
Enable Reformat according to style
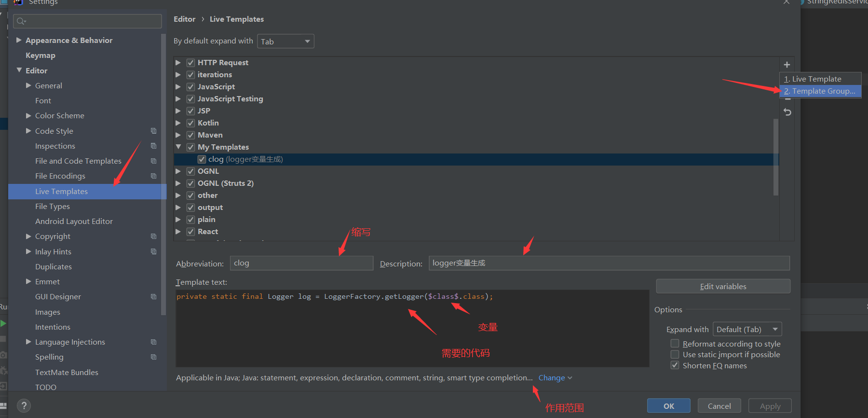point(675,344)
